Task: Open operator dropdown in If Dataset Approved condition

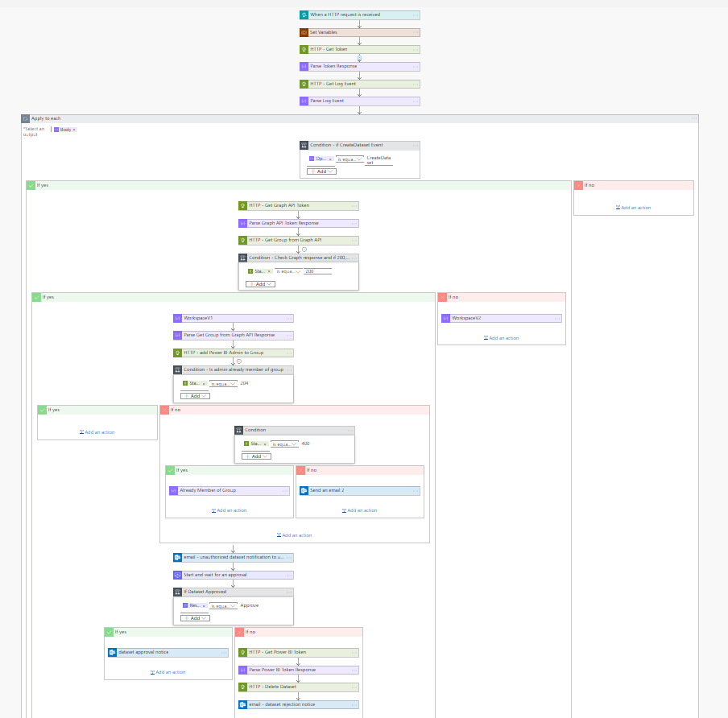Action: pos(223,606)
